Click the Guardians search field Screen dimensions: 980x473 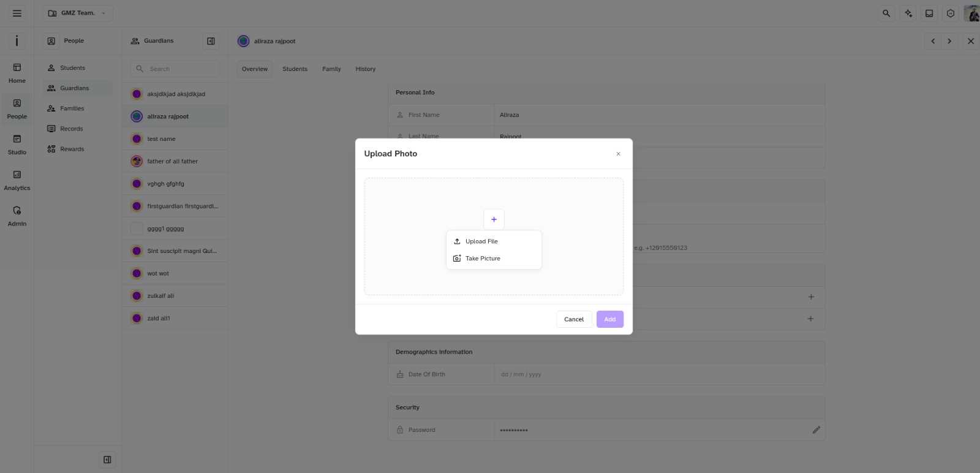click(175, 69)
